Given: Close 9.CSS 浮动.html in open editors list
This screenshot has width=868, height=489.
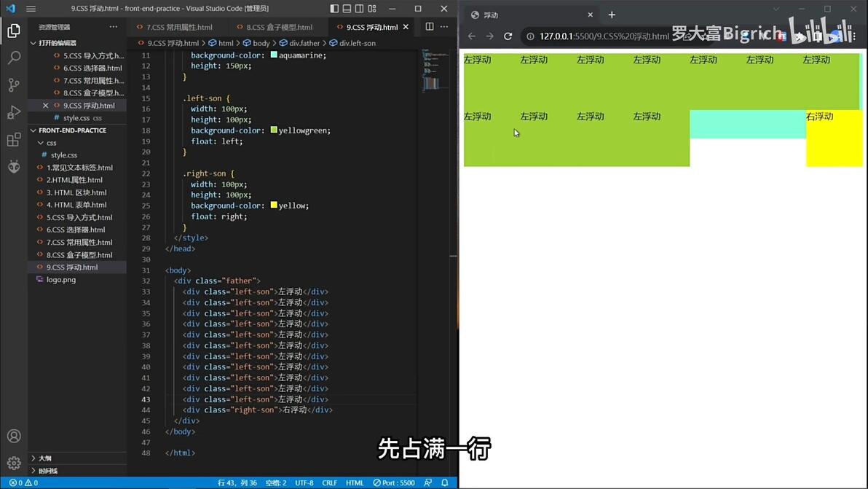Looking at the screenshot, I should coord(45,105).
